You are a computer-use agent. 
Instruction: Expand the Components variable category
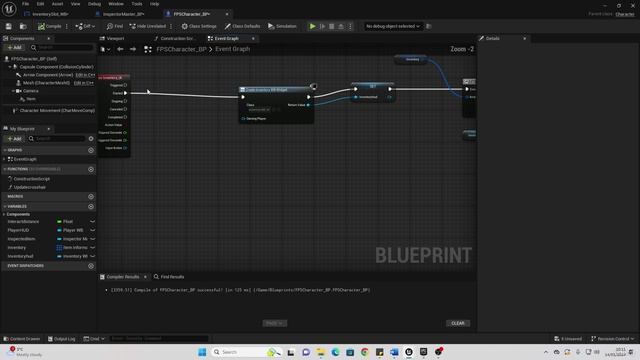pos(4,214)
